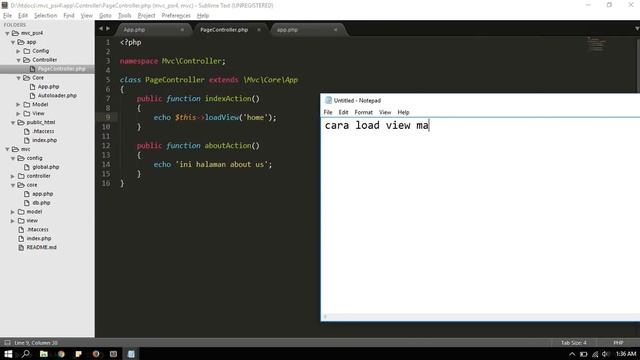The width and height of the screenshot is (640, 360).
Task: Open the Find menu
Action: tap(69, 16)
